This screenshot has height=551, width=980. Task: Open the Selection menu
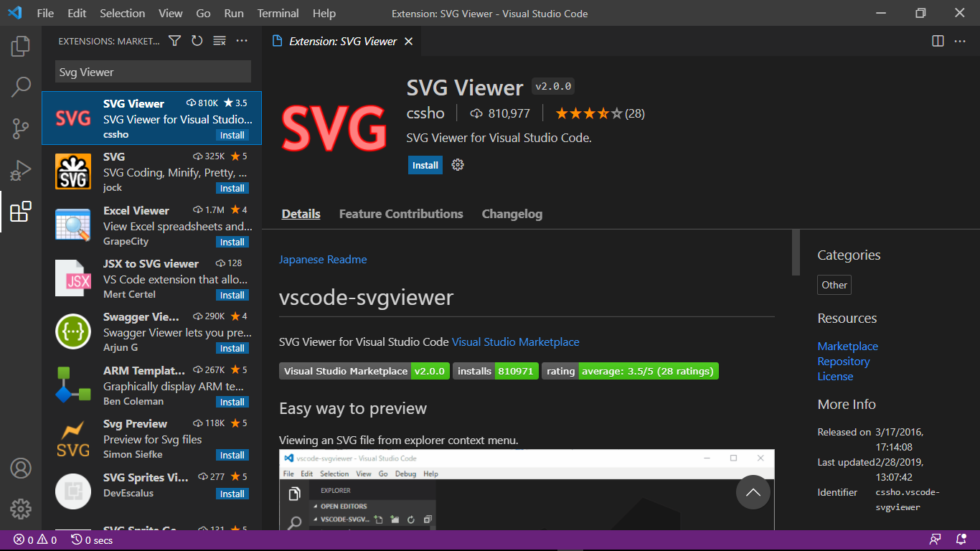[x=122, y=13]
